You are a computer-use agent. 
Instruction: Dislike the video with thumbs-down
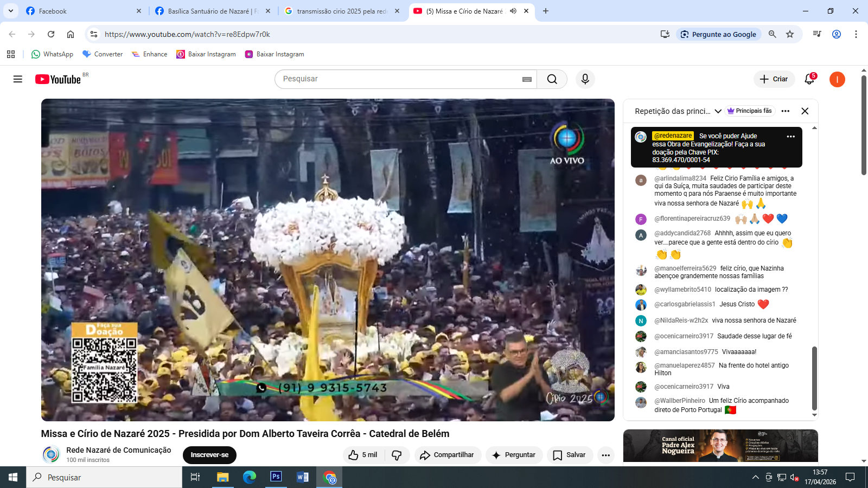pos(397,455)
